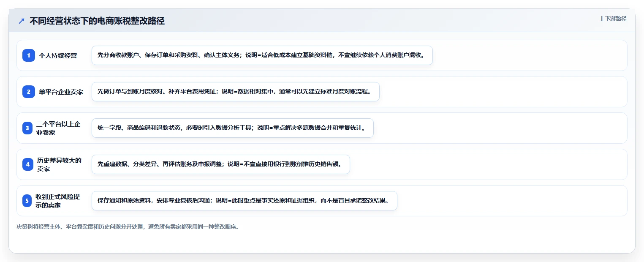Click the number 5 step badge

pos(27,201)
